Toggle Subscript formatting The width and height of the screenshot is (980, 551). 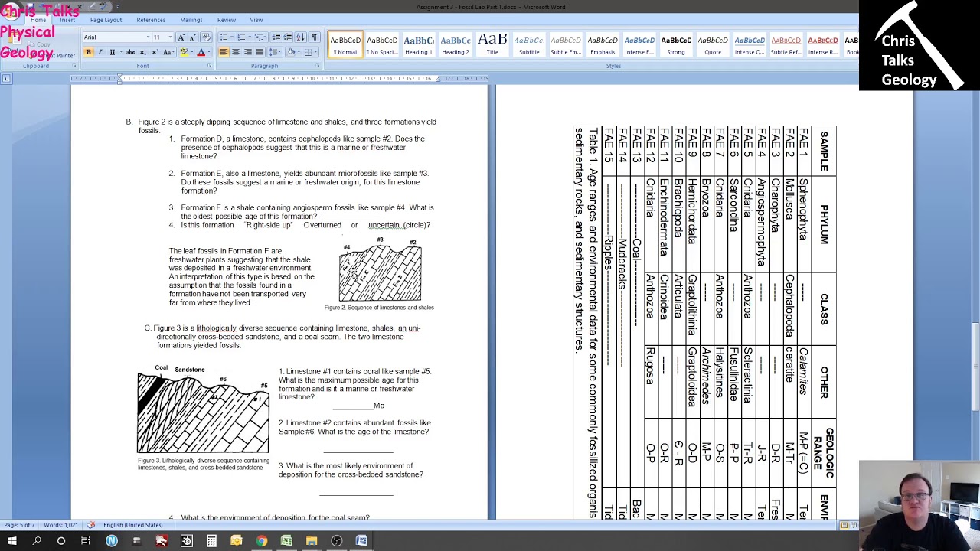point(142,52)
